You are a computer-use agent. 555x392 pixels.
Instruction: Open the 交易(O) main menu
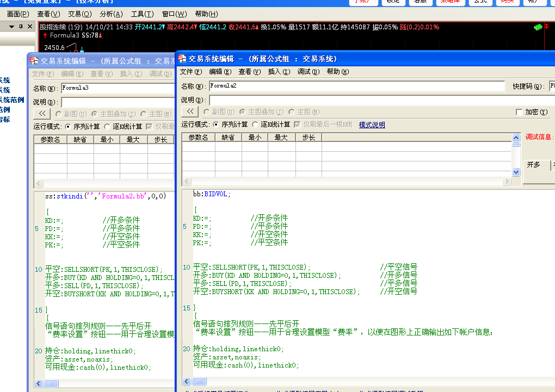tap(80, 14)
